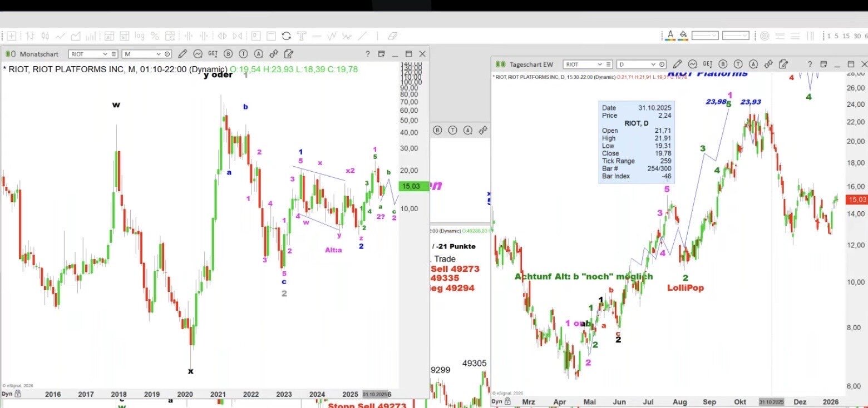868x408 pixels.
Task: Select the text annotation tool in top toolbar
Action: (x=302, y=36)
